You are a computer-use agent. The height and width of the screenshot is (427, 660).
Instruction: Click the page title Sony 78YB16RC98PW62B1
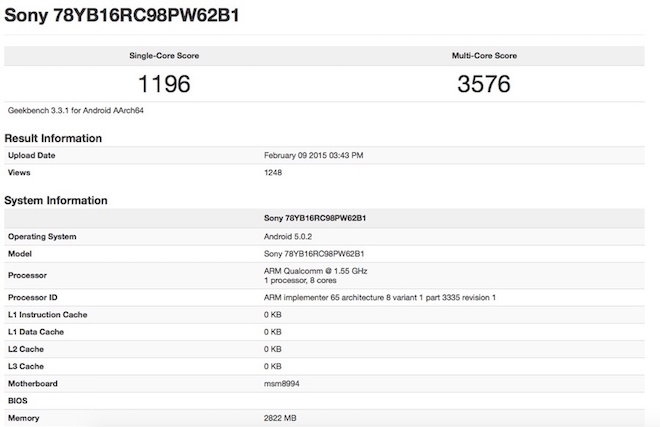tap(122, 15)
